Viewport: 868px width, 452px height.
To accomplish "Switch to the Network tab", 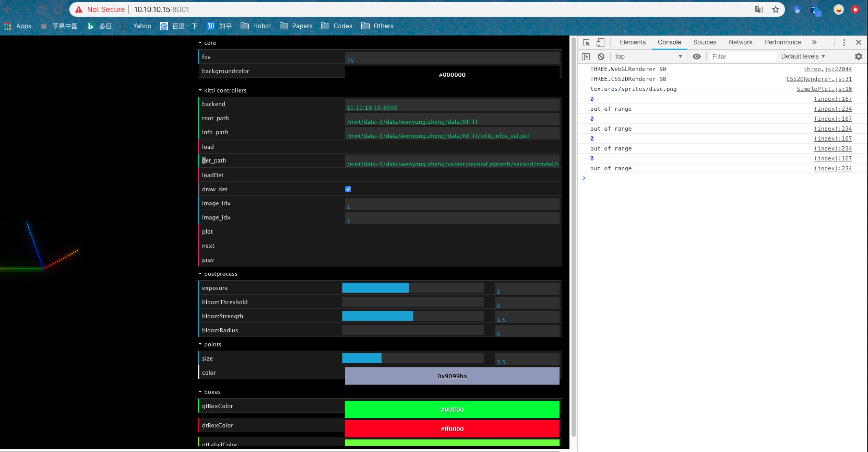I will 740,42.
